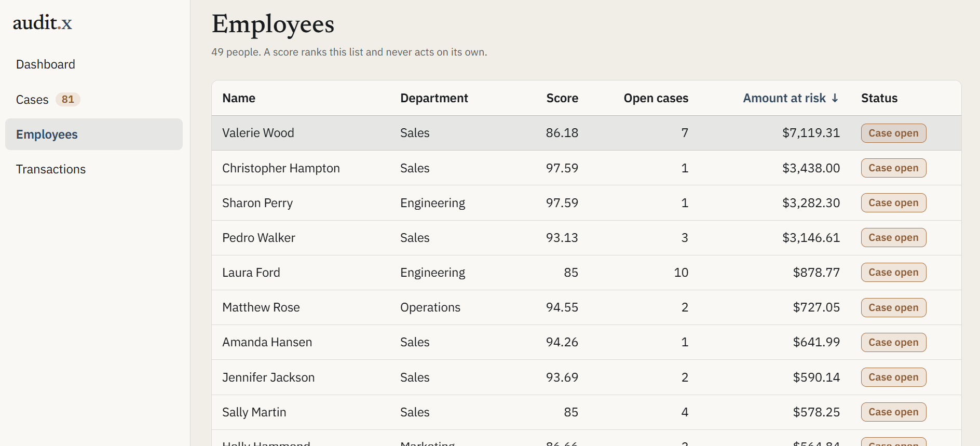The height and width of the screenshot is (446, 980).
Task: Click Laura Ford's Case open badge
Action: [x=894, y=272]
